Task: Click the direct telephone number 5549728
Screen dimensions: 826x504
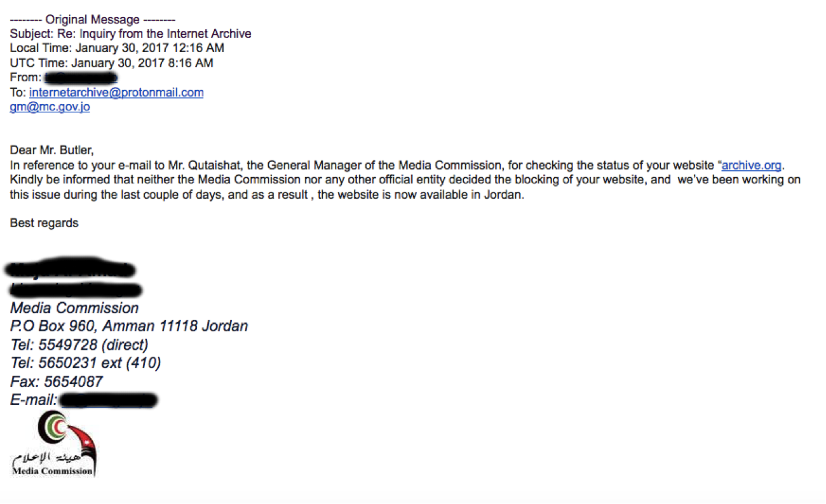Action: click(x=79, y=345)
